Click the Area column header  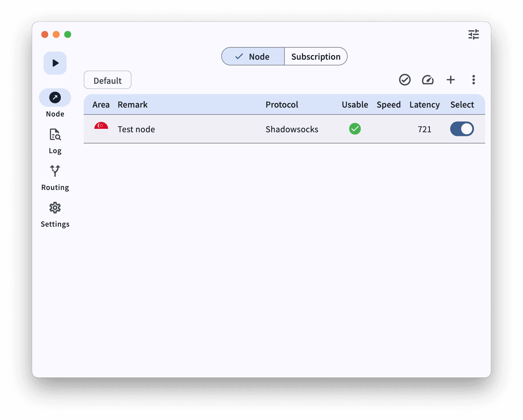click(101, 105)
